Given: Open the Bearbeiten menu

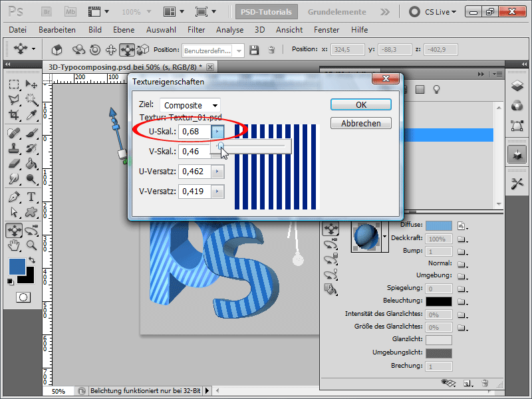Looking at the screenshot, I should click(x=57, y=30).
